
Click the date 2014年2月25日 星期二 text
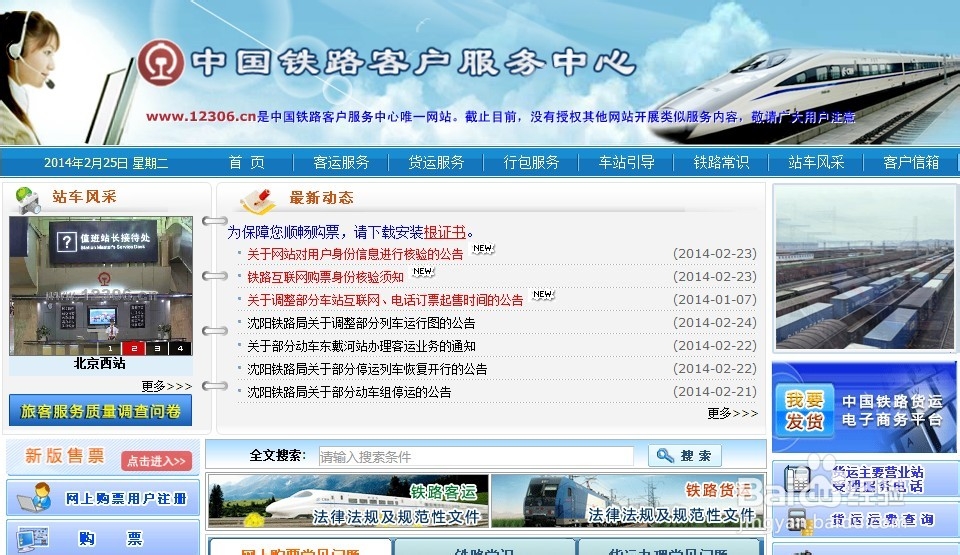pos(106,163)
